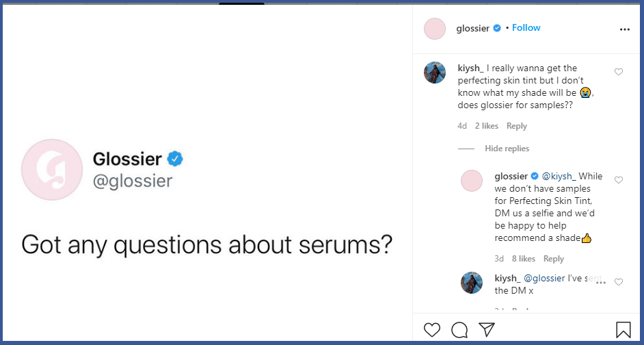
Task: Open the comment bubble icon
Action: [459, 329]
